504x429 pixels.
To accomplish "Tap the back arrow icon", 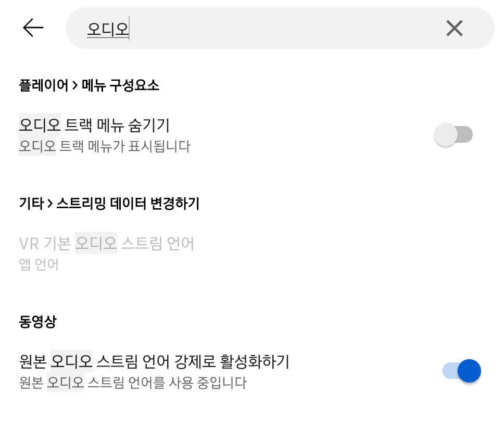I will 33,28.
